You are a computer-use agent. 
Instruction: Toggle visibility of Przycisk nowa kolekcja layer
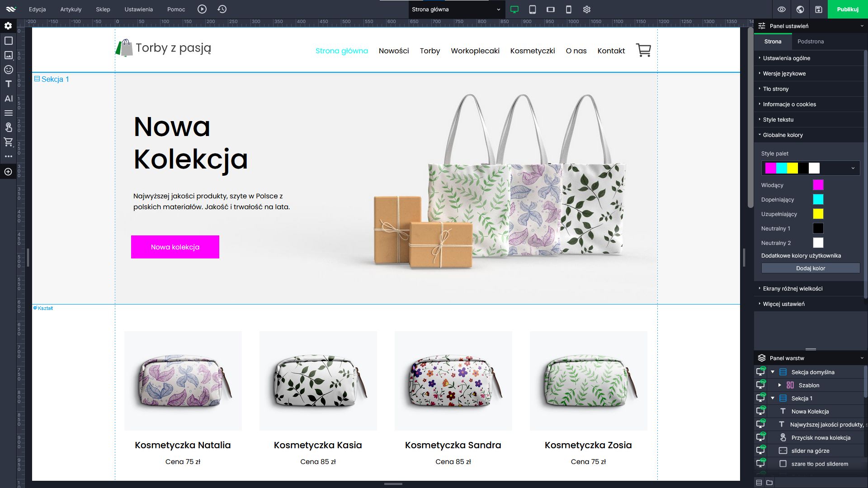pos(761,437)
